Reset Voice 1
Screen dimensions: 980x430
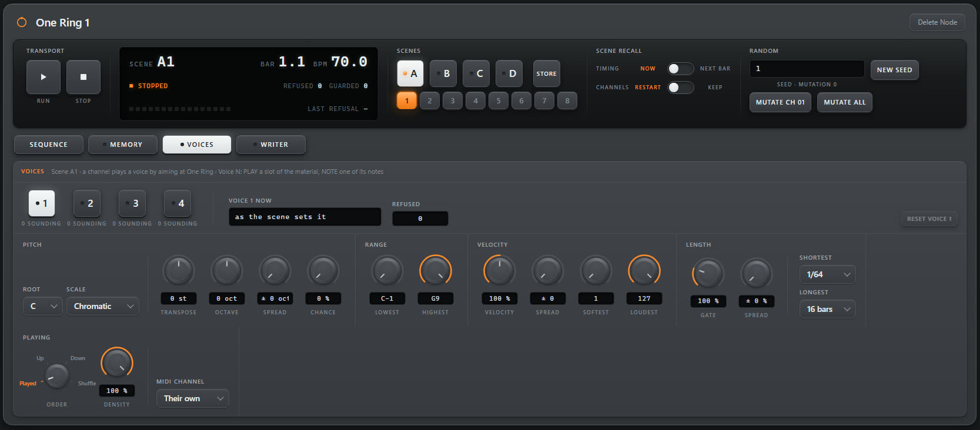(929, 219)
